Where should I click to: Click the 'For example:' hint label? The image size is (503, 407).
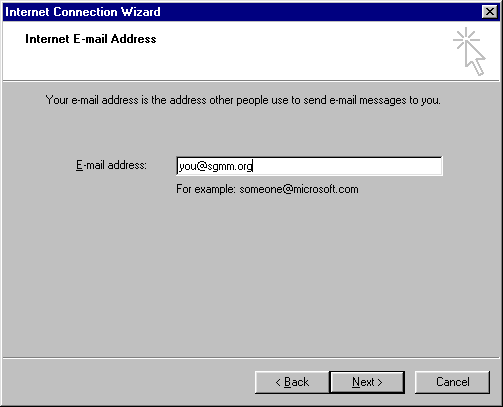click(206, 189)
